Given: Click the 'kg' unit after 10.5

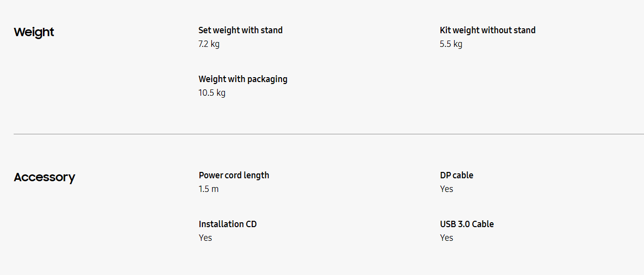Looking at the screenshot, I should click(221, 93).
